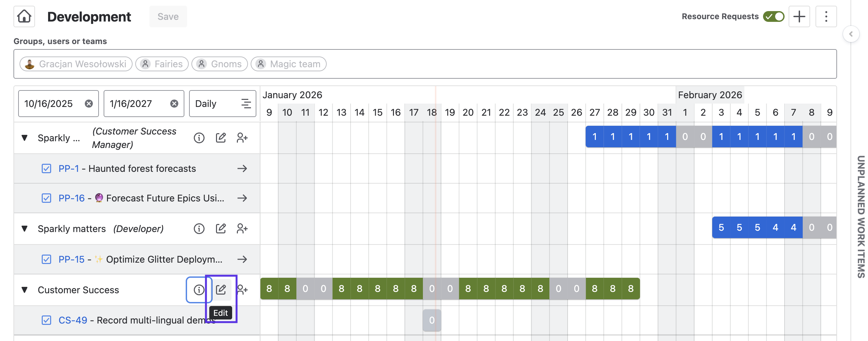Clear the 10/16/2025 start date
The image size is (868, 341).
[x=88, y=104]
